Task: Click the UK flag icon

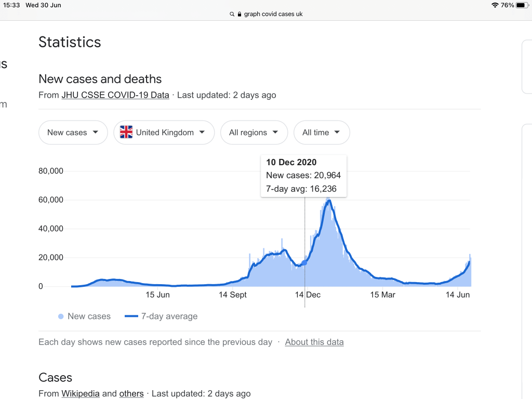Action: 126,132
